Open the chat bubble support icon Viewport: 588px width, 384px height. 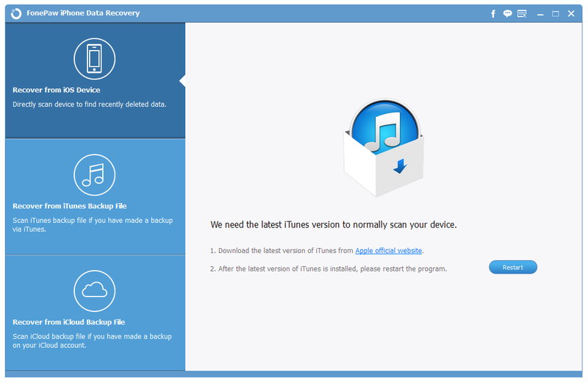pos(507,14)
